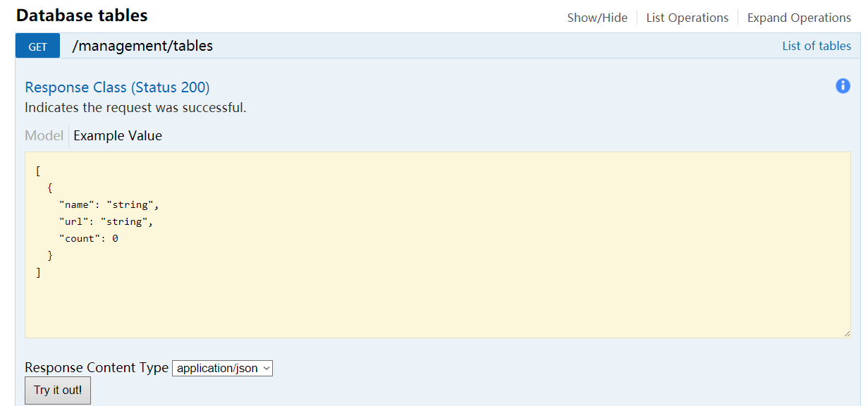This screenshot has height=406, width=868.
Task: Click the List of tables link
Action: pos(817,46)
